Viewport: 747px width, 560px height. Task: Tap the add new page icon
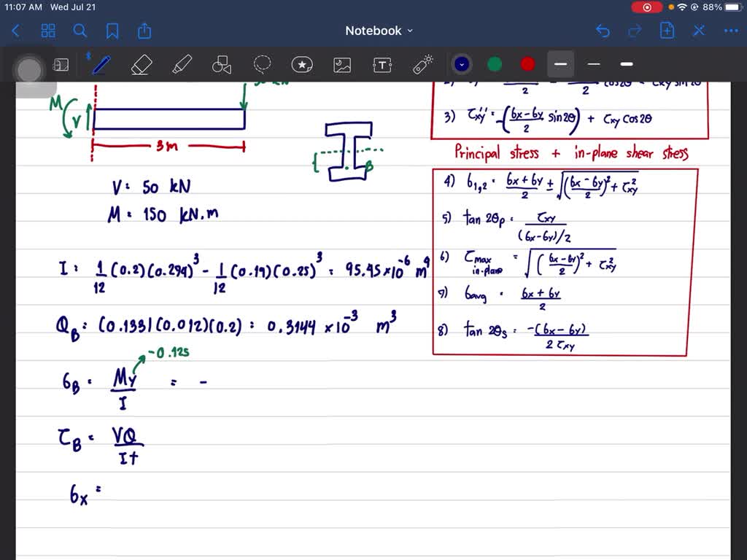pyautogui.click(x=667, y=30)
